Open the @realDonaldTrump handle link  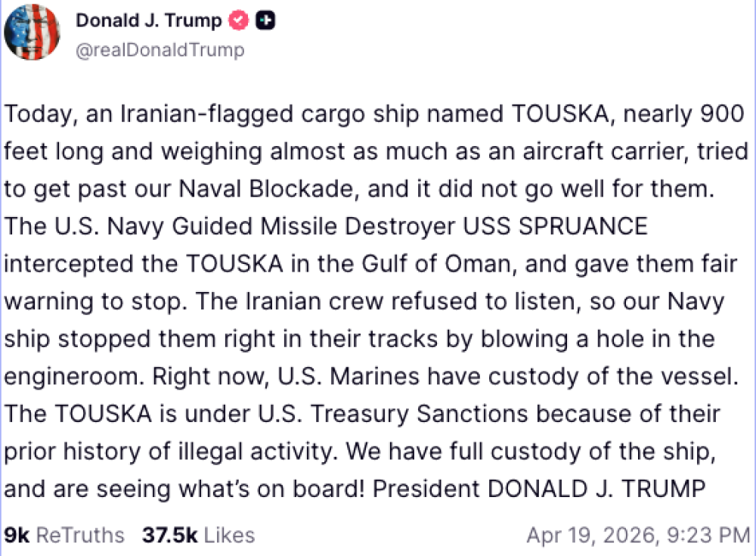click(160, 50)
